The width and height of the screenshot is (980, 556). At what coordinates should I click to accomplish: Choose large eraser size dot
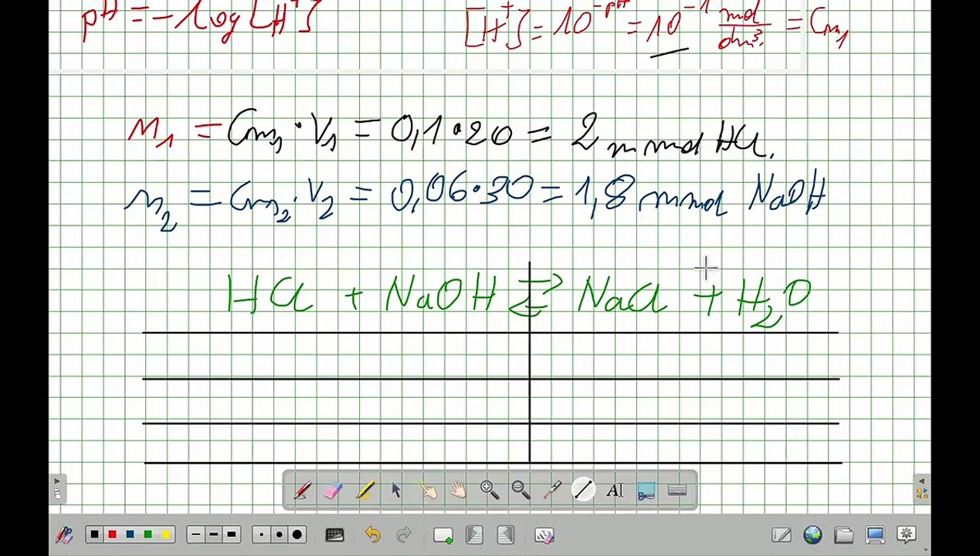pyautogui.click(x=297, y=534)
